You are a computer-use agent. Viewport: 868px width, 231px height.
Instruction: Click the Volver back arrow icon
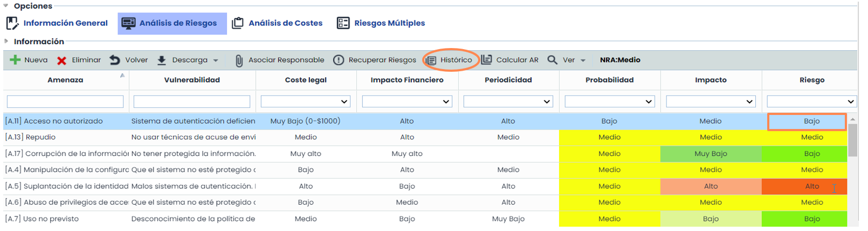[115, 60]
